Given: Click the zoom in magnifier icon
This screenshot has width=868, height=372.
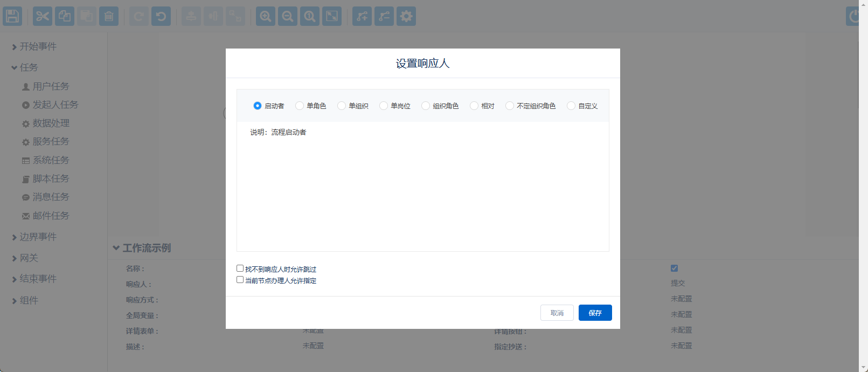Looking at the screenshot, I should point(266,16).
